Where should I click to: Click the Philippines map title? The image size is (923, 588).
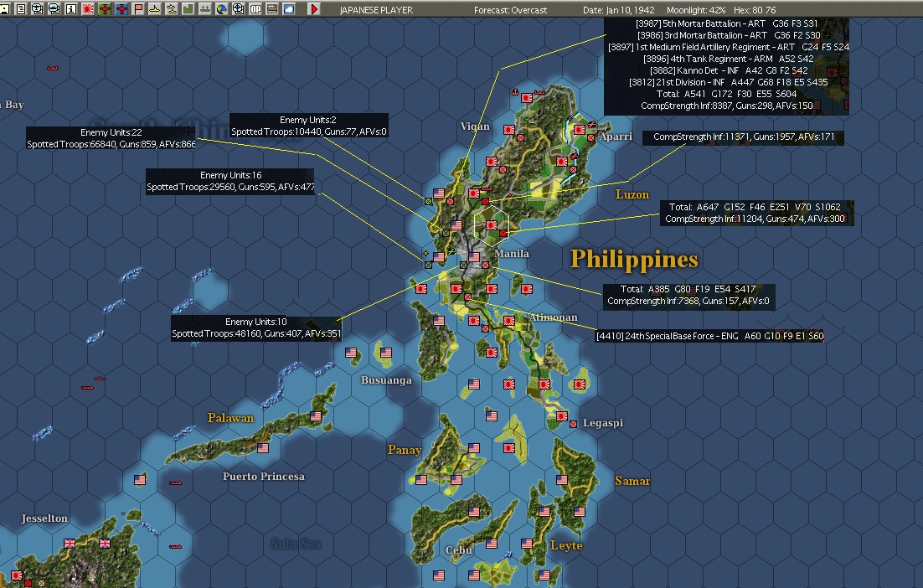coord(634,260)
